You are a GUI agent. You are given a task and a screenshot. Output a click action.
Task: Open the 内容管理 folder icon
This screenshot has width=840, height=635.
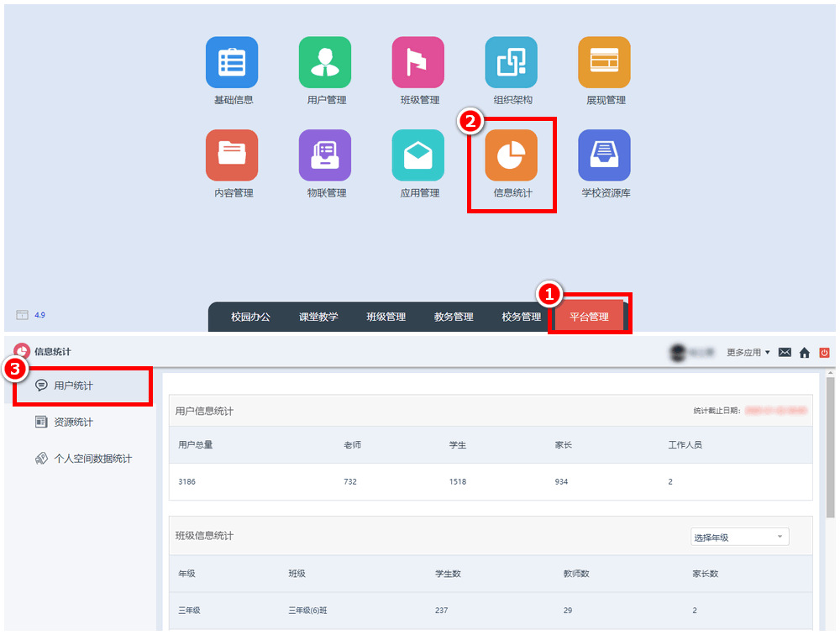click(232, 155)
